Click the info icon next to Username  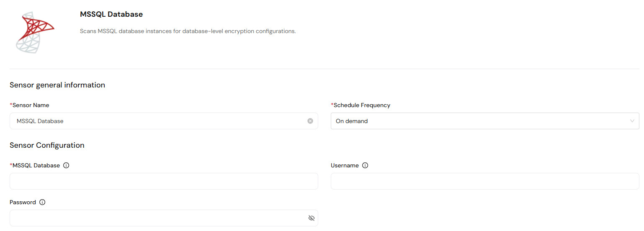point(365,165)
